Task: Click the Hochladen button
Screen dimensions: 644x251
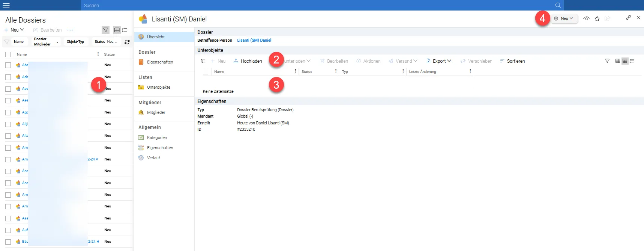Action: [248, 61]
